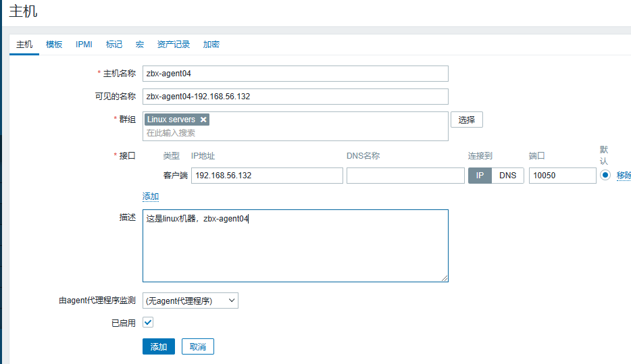Click the 移除 interface link

pyautogui.click(x=624, y=176)
